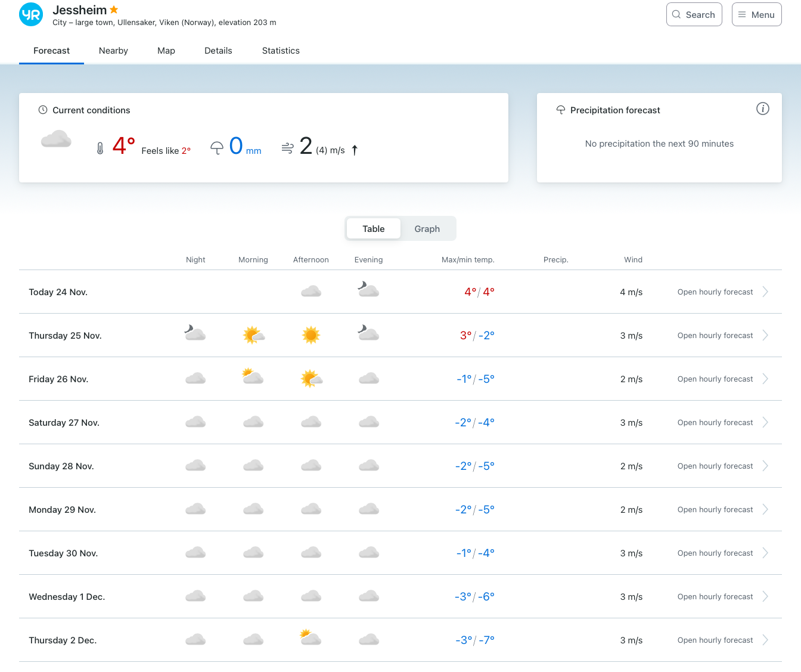Viewport: 801px width, 672px height.
Task: Open hourly forecast for Monday 29 Nov.
Action: click(x=715, y=510)
